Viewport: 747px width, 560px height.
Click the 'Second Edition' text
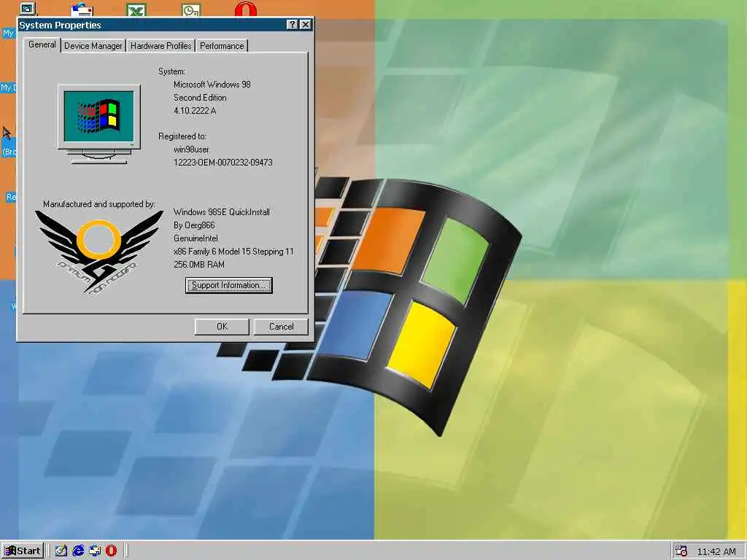200,98
